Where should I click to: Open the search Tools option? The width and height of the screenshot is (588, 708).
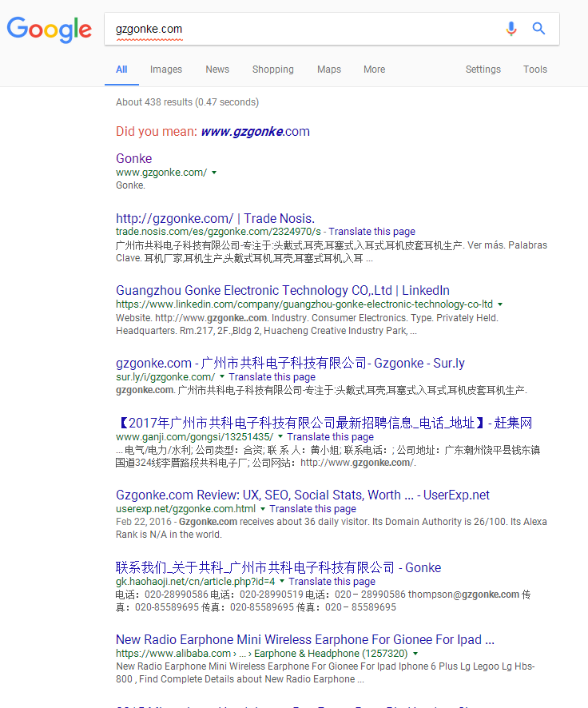535,69
